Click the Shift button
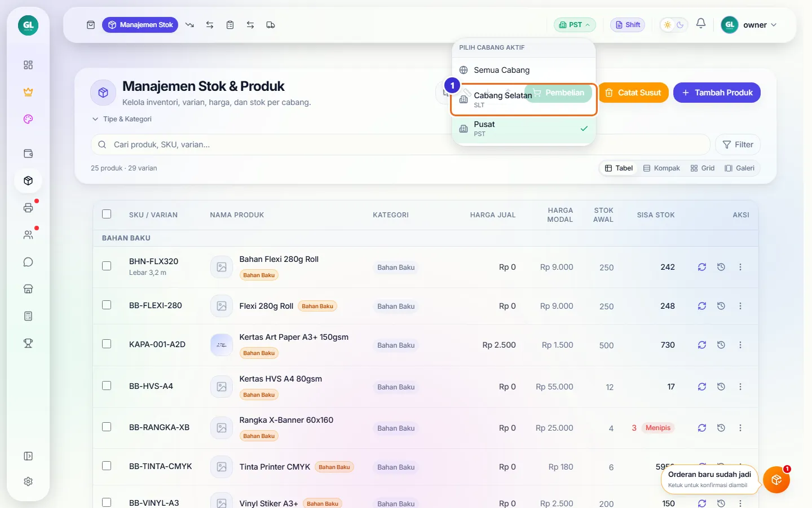 (x=628, y=25)
